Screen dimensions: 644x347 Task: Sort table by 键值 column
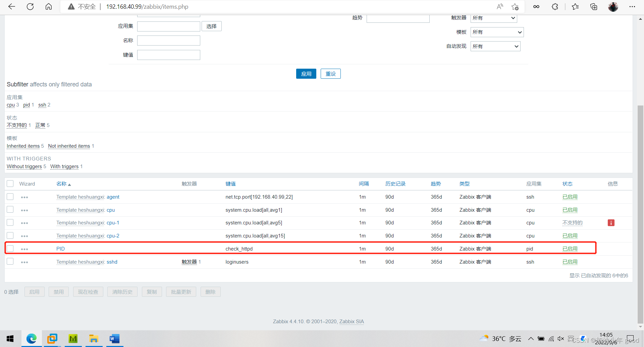[x=231, y=184]
